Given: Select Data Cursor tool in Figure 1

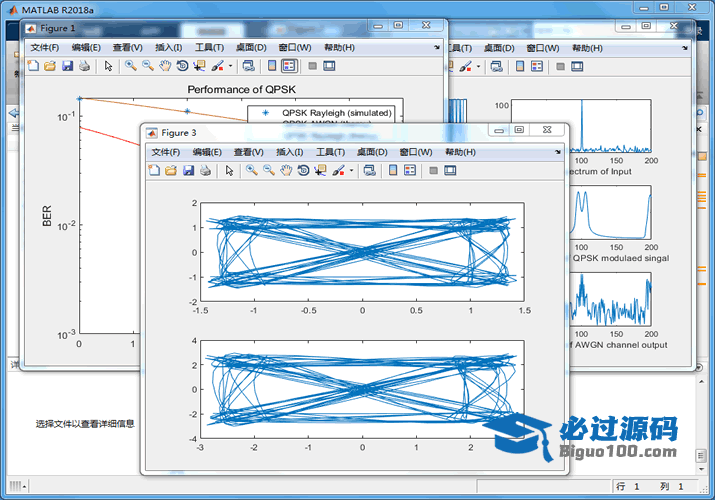Looking at the screenshot, I should (199, 66).
